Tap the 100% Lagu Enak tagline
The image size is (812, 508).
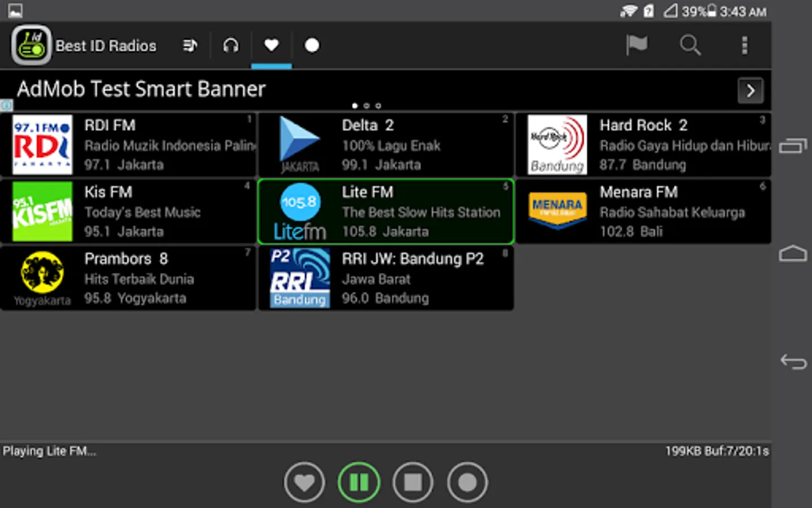click(x=391, y=146)
